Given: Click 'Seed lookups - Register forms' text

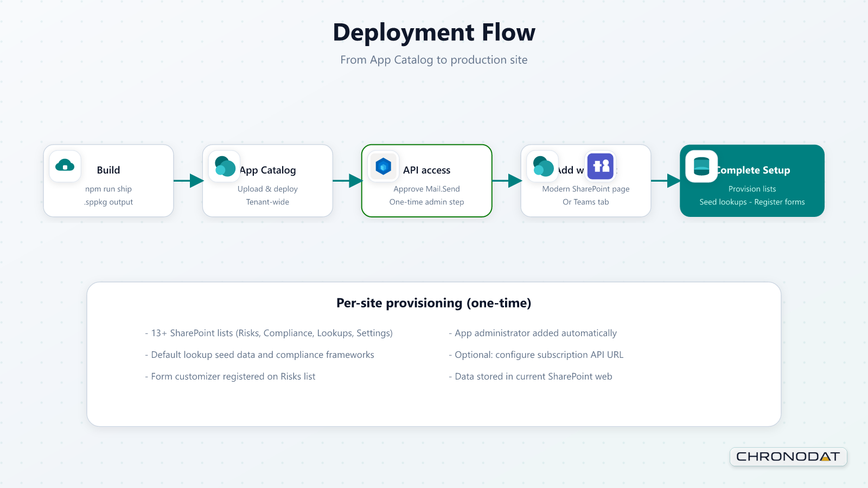Looking at the screenshot, I should click(x=752, y=202).
